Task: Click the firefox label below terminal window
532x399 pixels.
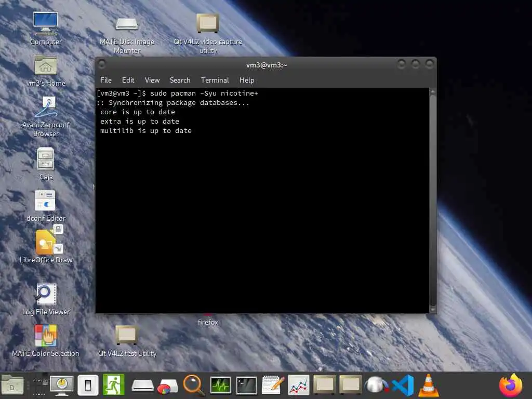Action: (208, 322)
